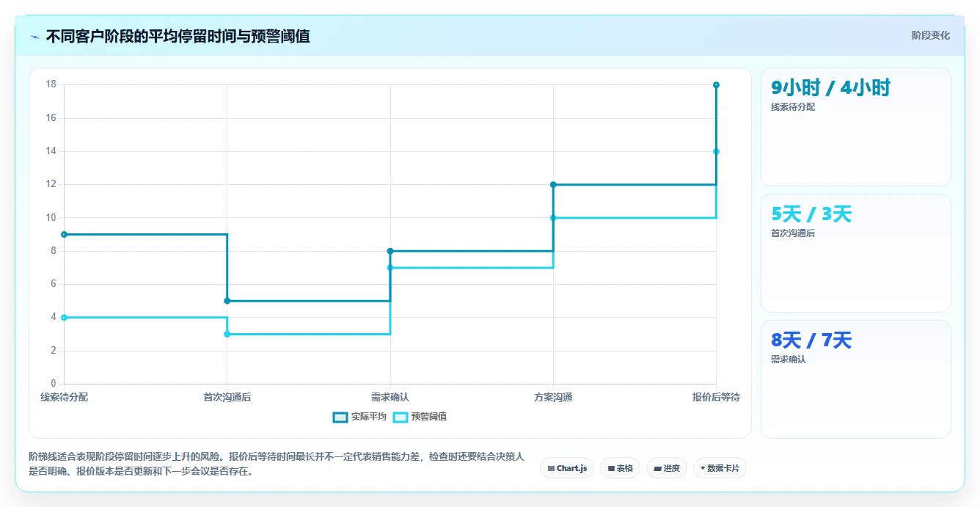Toggle 实际平均 legend series visibility
The height and width of the screenshot is (507, 980).
tap(359, 417)
